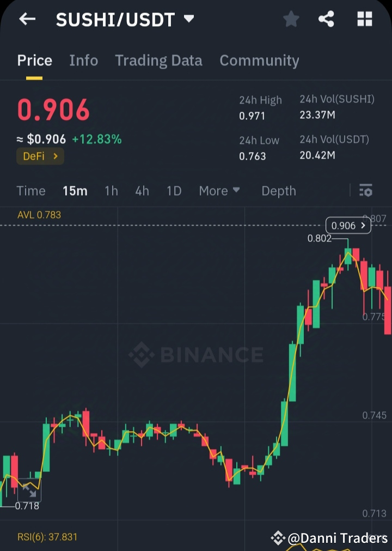
Task: Switch chart to 1D interval
Action: 174,191
